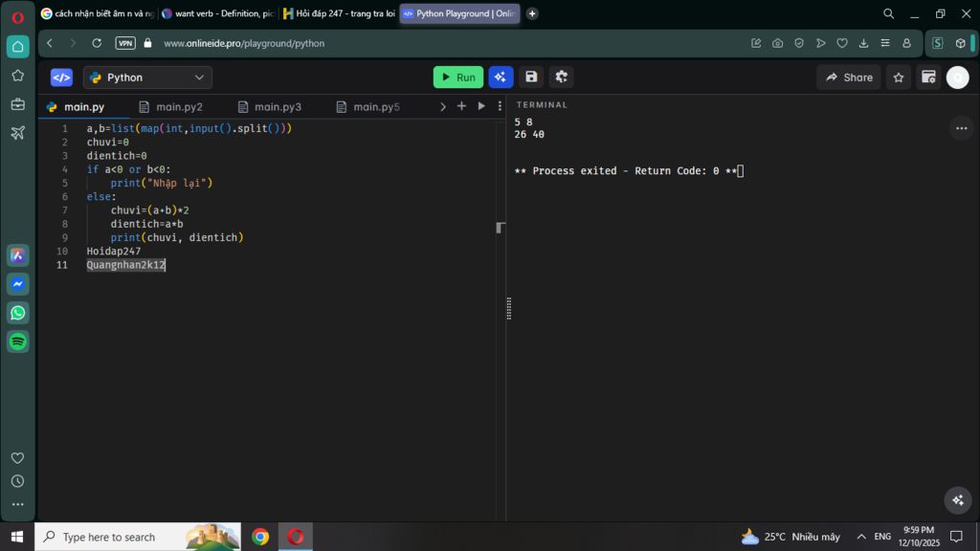Image resolution: width=980 pixels, height=551 pixels.
Task: Open sidebar three-dot setup menu
Action: click(17, 504)
